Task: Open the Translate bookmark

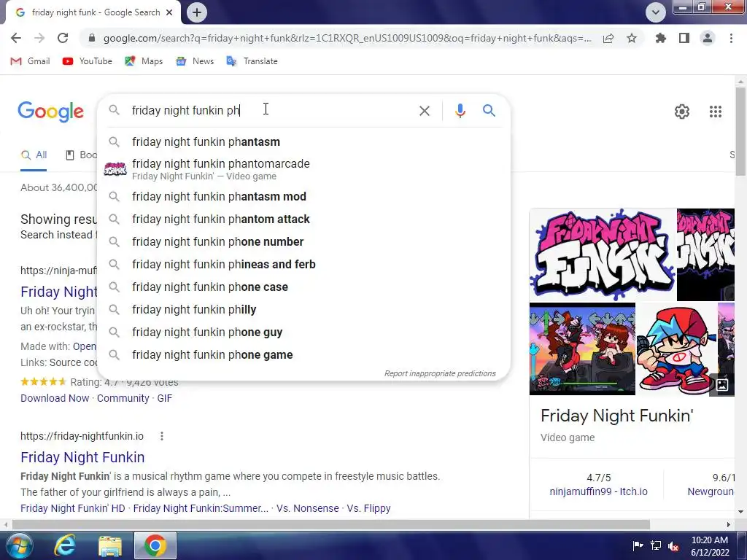Action: tap(252, 61)
